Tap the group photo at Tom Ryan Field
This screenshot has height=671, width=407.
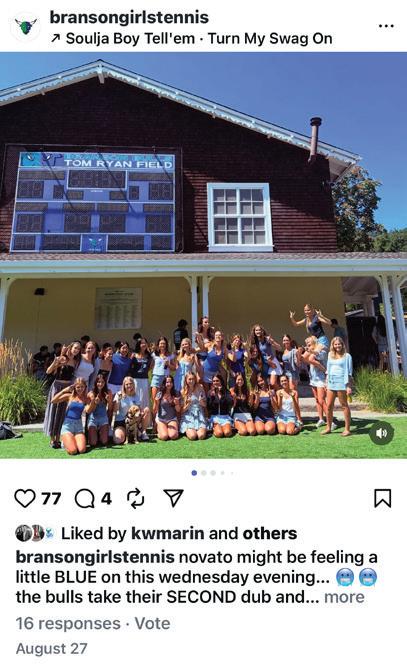[203, 255]
